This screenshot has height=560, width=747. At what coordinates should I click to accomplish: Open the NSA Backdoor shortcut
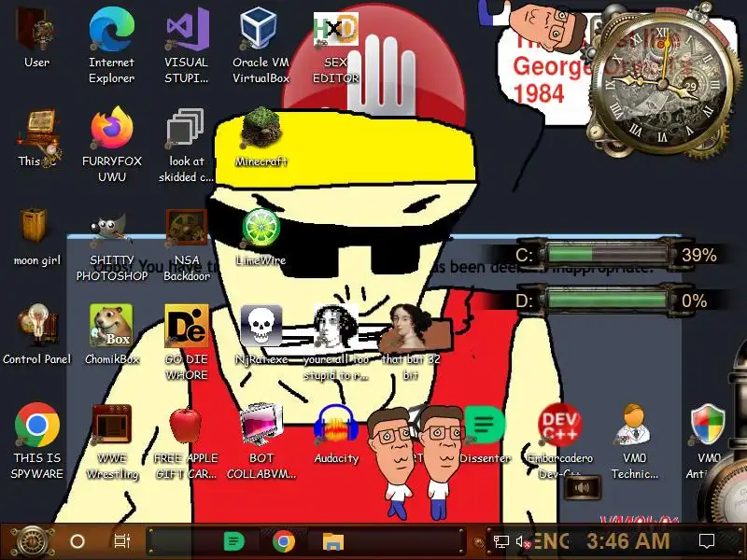click(186, 246)
